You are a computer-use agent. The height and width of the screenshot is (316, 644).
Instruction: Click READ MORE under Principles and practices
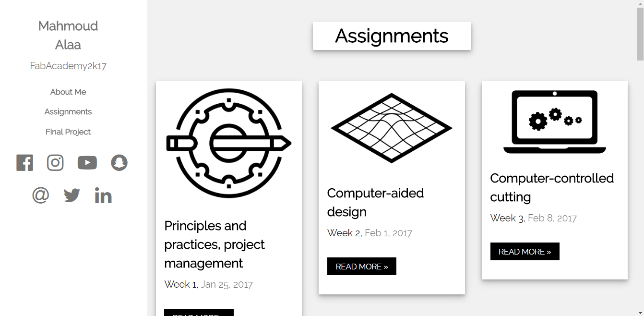[x=199, y=313]
